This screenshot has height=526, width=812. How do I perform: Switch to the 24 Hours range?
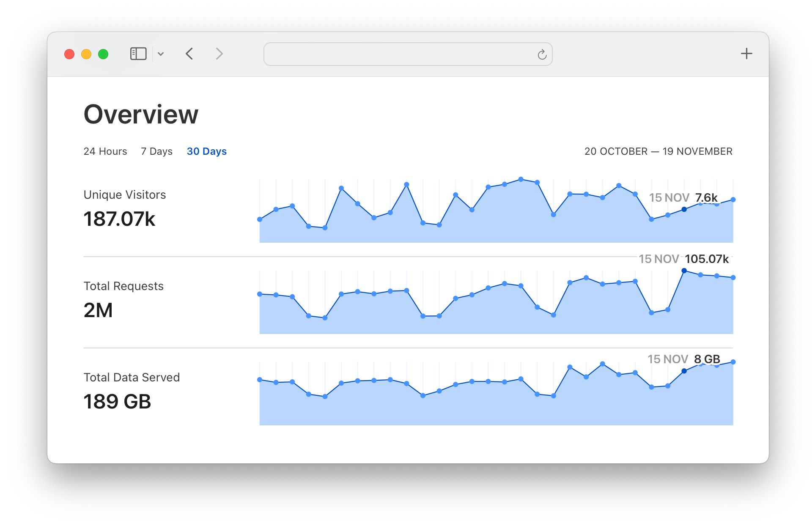(105, 151)
